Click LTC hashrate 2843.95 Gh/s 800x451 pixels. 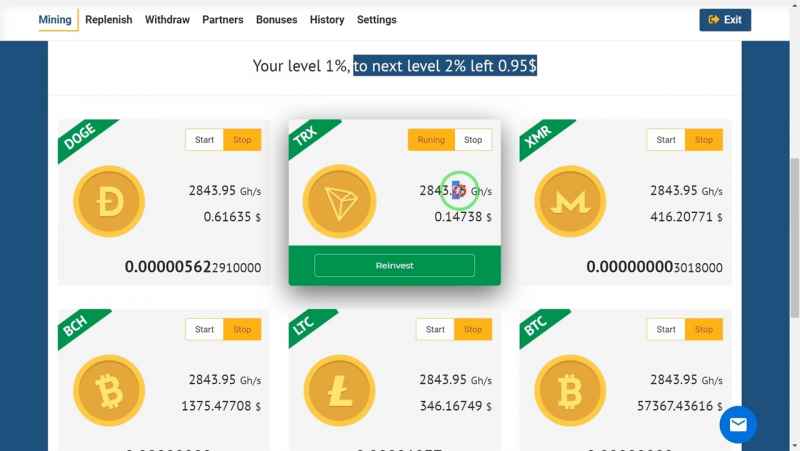point(456,380)
